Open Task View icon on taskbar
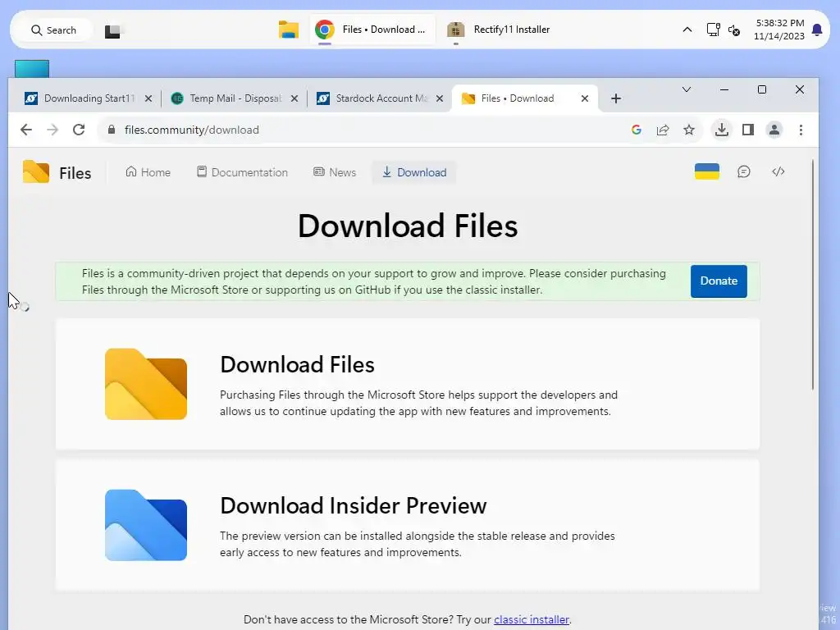Viewport: 840px width, 630px height. (x=112, y=31)
